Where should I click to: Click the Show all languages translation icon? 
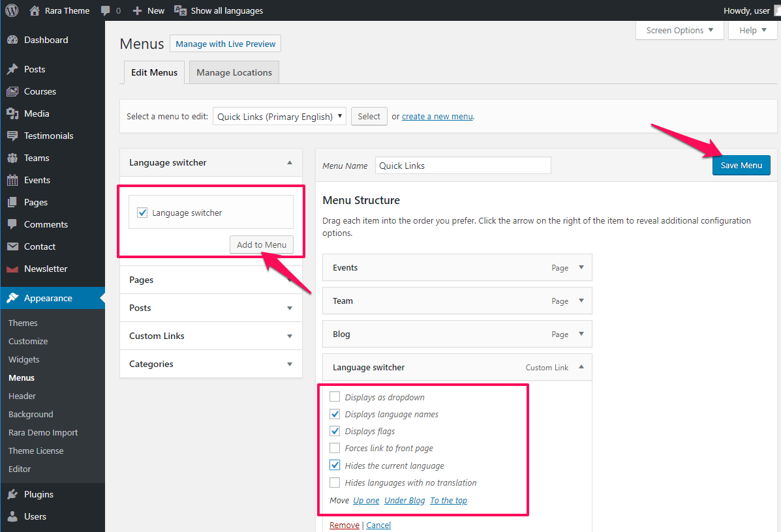point(180,10)
